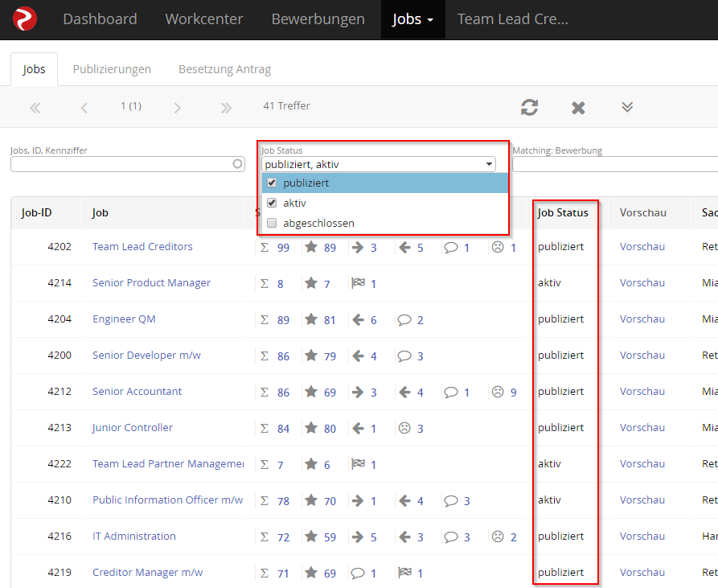
Task: Click star icon in IT Administration row
Action: pos(311,537)
